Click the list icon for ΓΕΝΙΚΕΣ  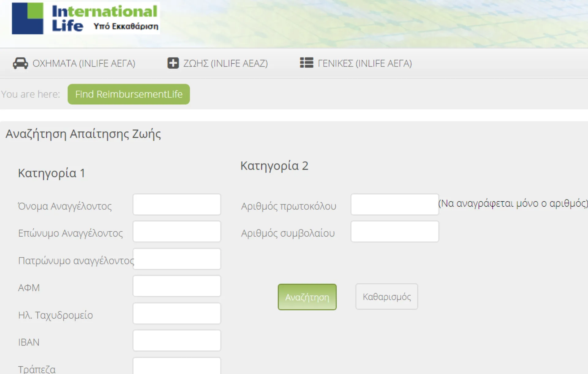[306, 63]
